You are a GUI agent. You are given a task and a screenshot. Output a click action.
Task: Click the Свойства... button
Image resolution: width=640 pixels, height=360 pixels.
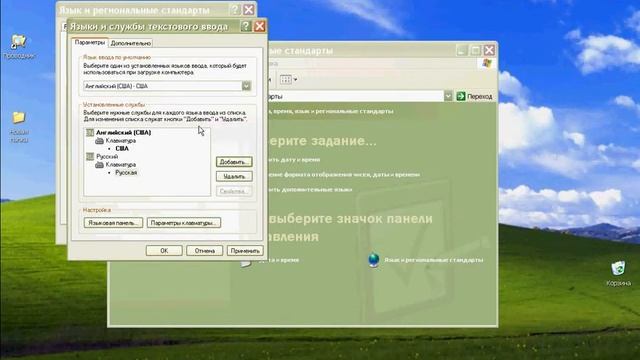click(234, 191)
